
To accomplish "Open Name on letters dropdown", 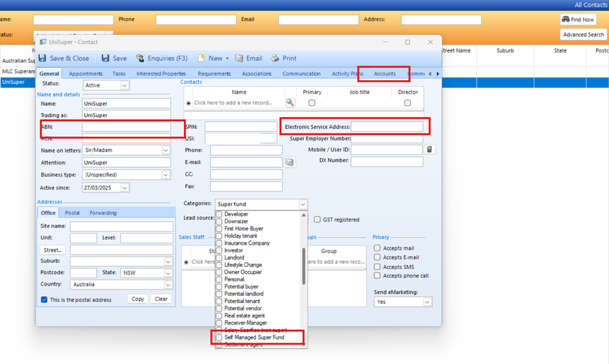I will point(166,150).
